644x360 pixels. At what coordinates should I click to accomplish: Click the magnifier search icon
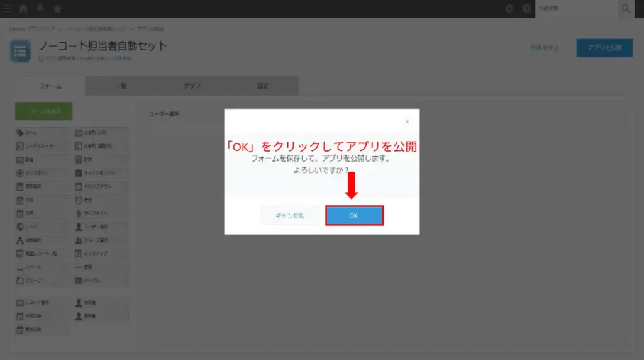pyautogui.click(x=626, y=8)
